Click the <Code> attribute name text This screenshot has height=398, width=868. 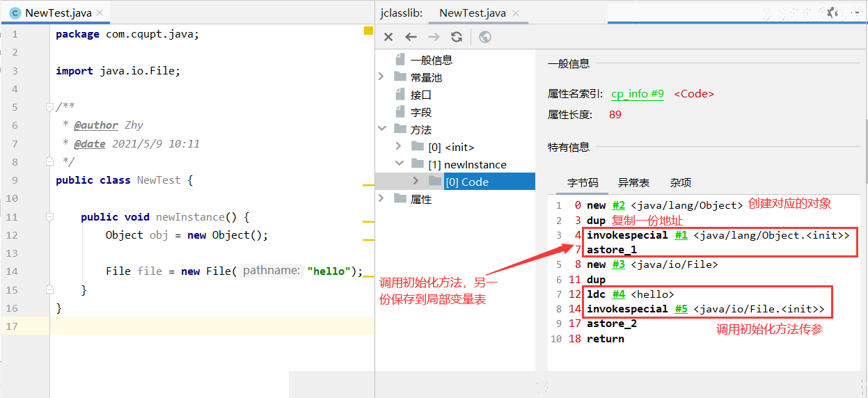pos(694,94)
